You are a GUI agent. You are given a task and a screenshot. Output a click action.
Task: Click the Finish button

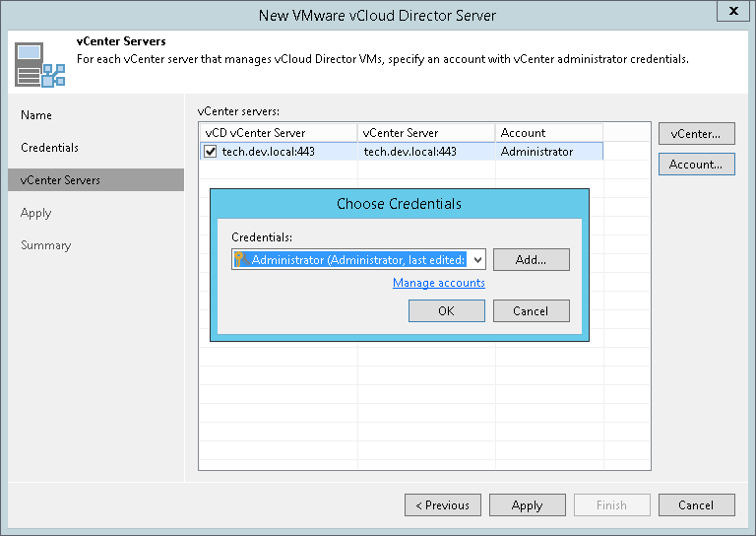pos(612,505)
